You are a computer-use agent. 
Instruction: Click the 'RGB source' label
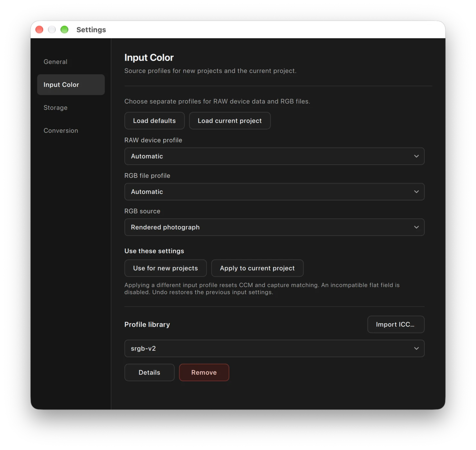pyautogui.click(x=142, y=211)
